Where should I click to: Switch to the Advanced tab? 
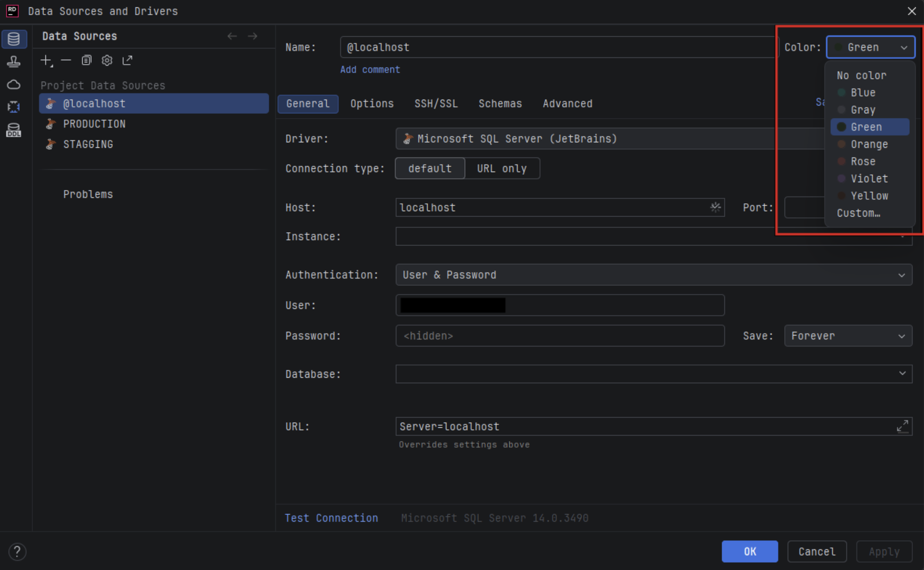tap(568, 104)
